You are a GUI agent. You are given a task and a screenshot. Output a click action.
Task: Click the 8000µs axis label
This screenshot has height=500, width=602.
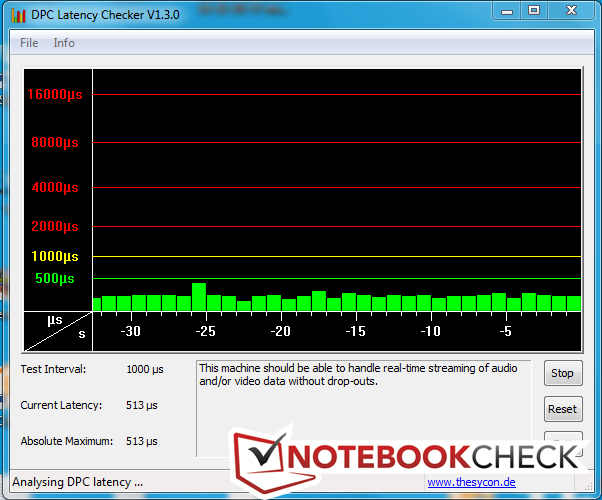coord(55,142)
